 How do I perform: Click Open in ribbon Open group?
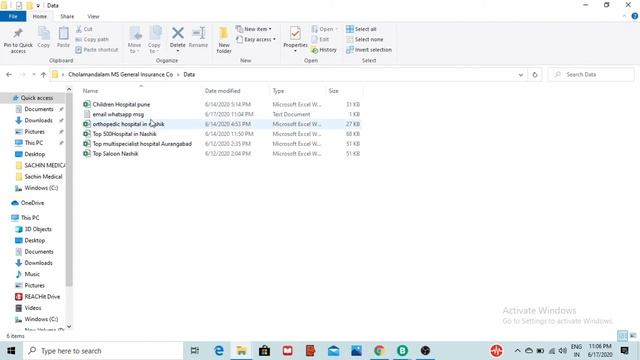click(325, 29)
